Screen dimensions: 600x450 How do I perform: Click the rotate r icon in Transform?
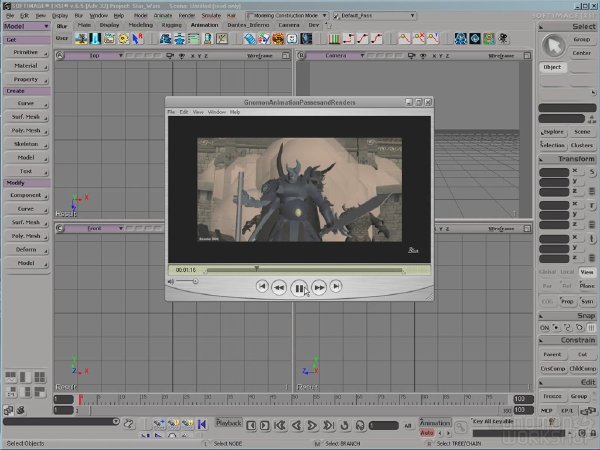pos(592,206)
